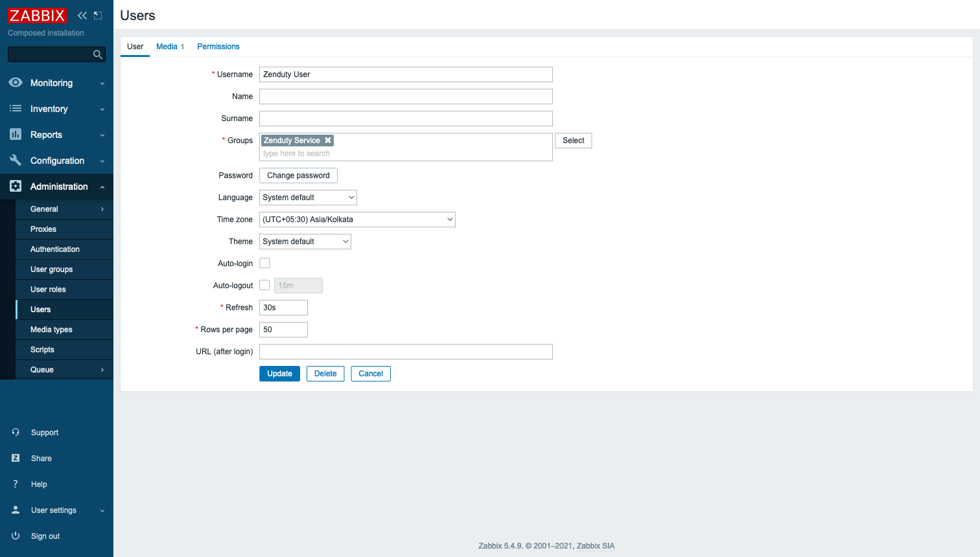
Task: Click the Inventory list icon
Action: pos(16,109)
